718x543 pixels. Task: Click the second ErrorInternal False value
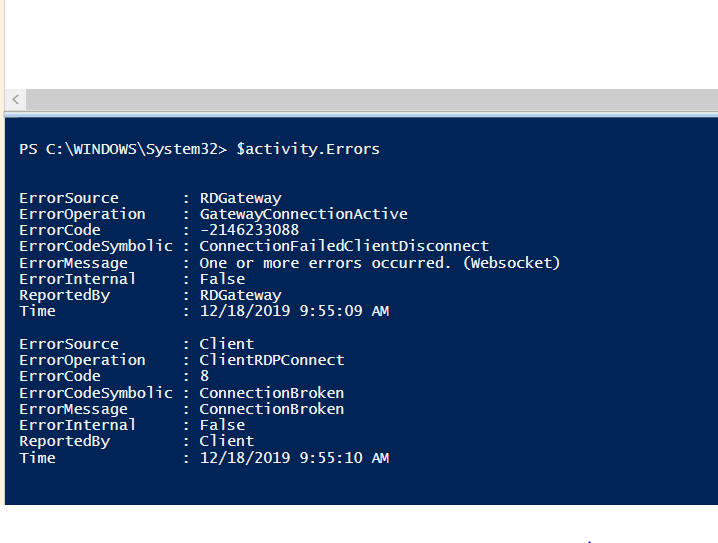[222, 425]
